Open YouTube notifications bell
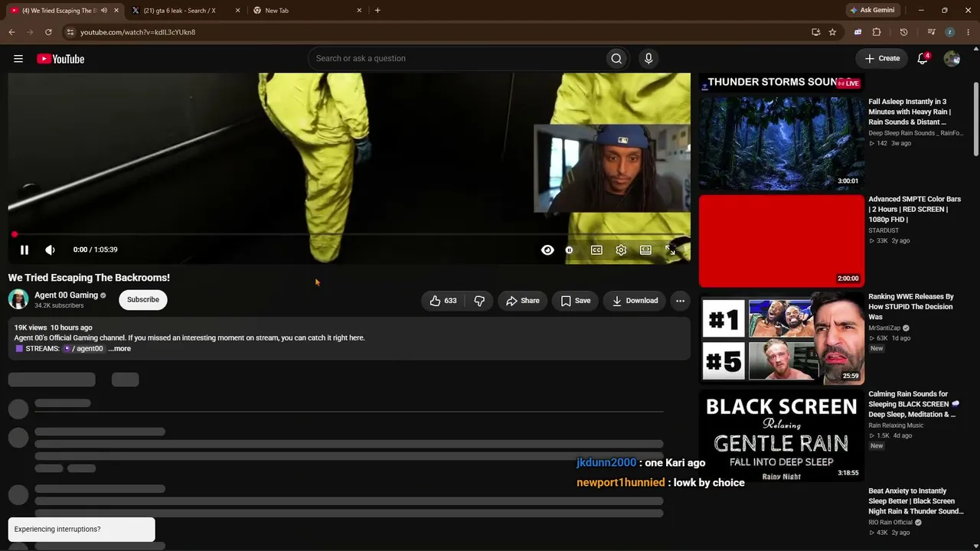The width and height of the screenshot is (980, 551). (x=923, y=58)
